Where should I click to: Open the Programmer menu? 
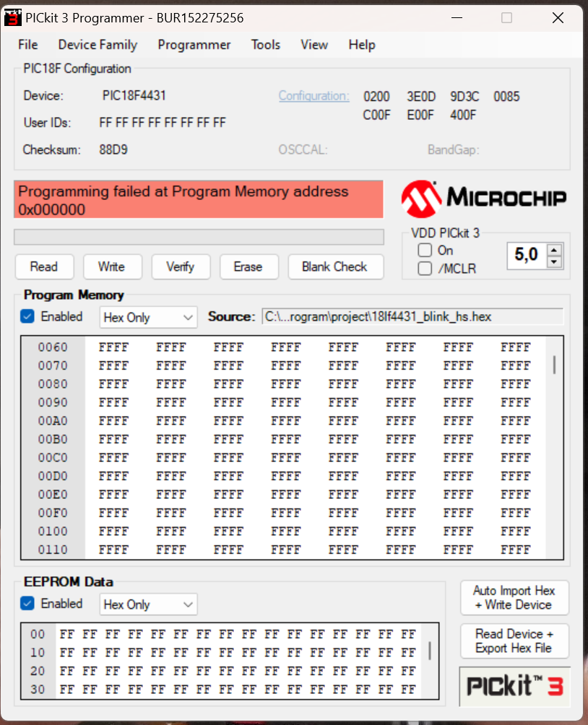click(194, 45)
